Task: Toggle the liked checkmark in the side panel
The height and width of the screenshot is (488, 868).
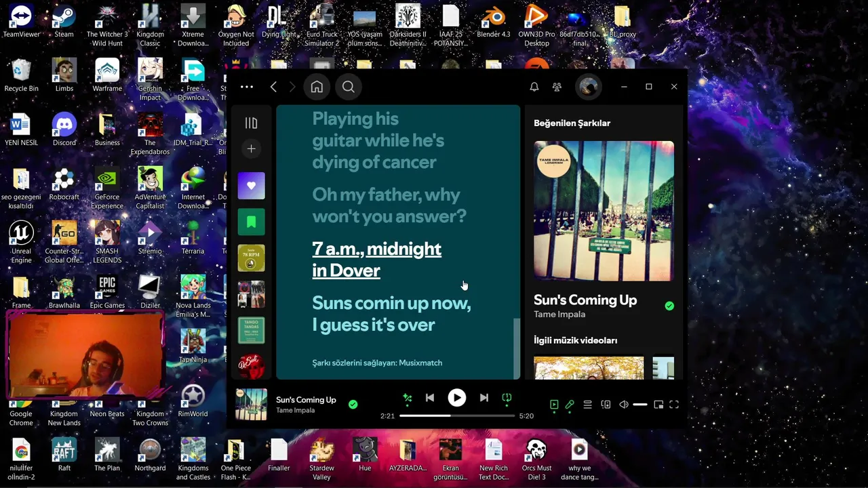Action: tap(669, 306)
